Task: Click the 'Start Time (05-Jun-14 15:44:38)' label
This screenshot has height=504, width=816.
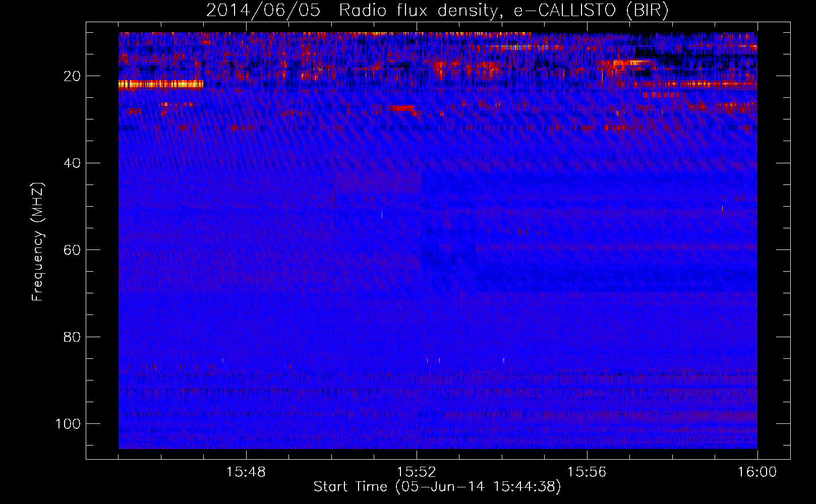Action: point(437,487)
